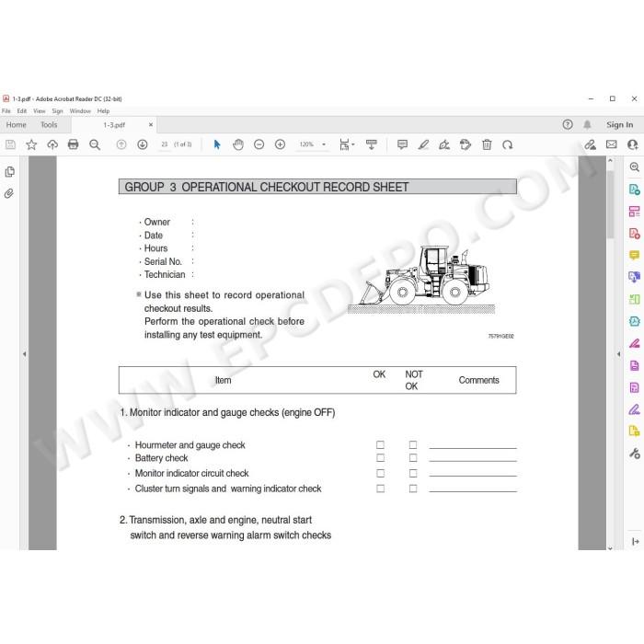Image resolution: width=644 pixels, height=644 pixels.
Task: Delete with trash can icon
Action: click(x=487, y=144)
